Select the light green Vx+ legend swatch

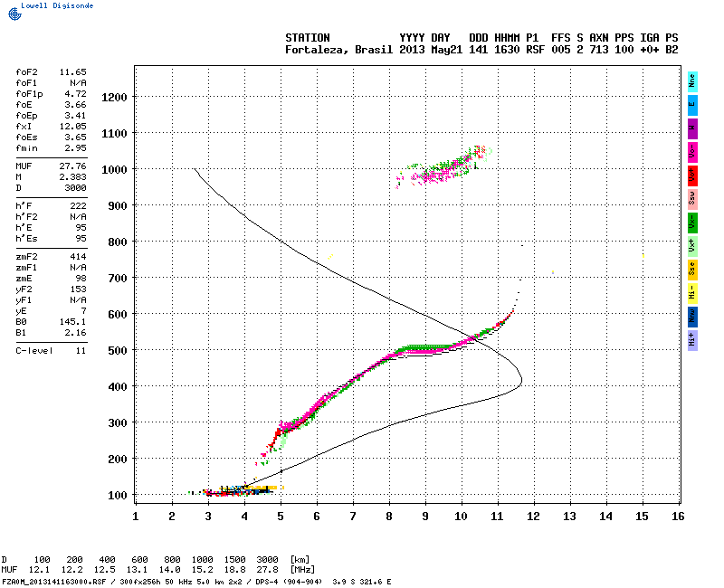tap(692, 246)
